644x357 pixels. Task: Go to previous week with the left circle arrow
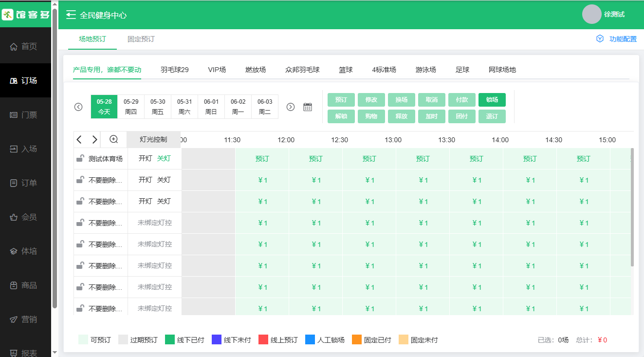(78, 107)
